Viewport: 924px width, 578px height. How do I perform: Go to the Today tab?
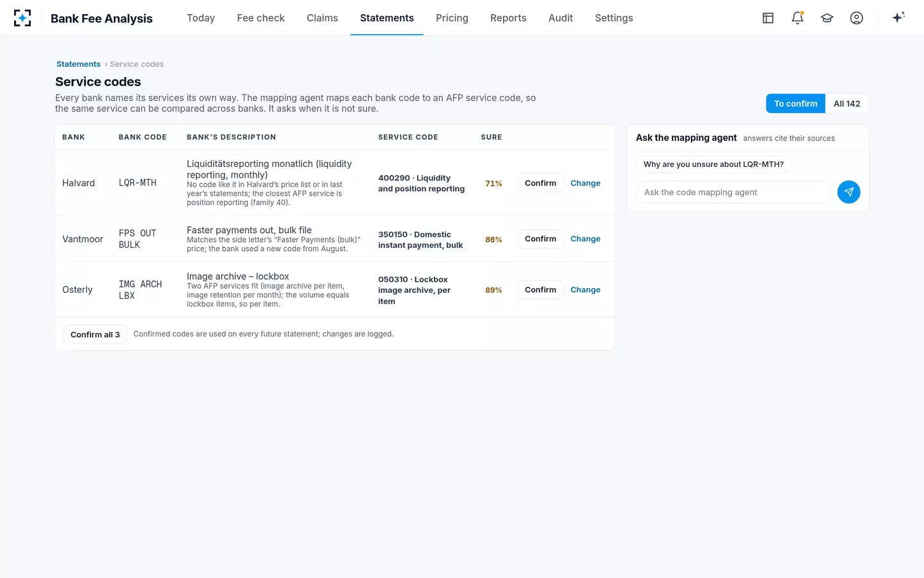pos(201,18)
